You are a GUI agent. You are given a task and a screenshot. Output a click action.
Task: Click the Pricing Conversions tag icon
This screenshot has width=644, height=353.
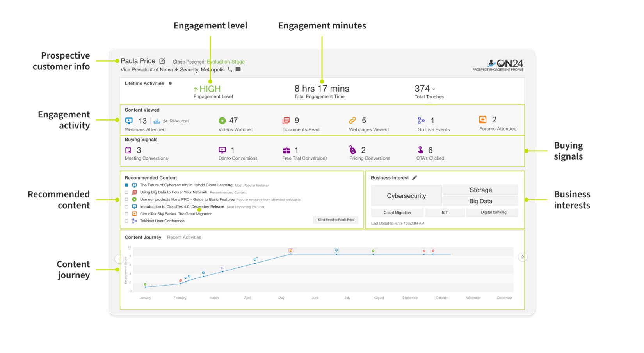pos(352,150)
